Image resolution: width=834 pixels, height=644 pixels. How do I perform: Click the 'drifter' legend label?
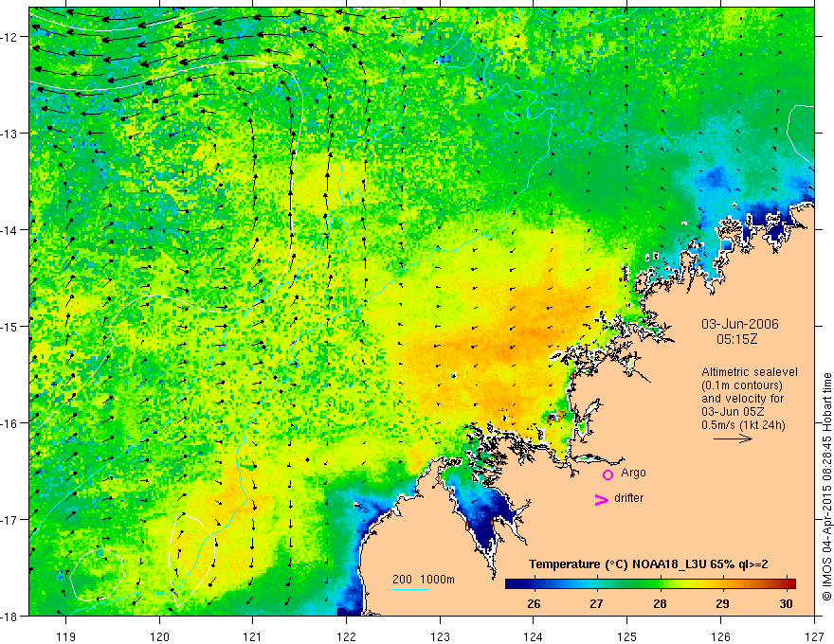coord(628,498)
